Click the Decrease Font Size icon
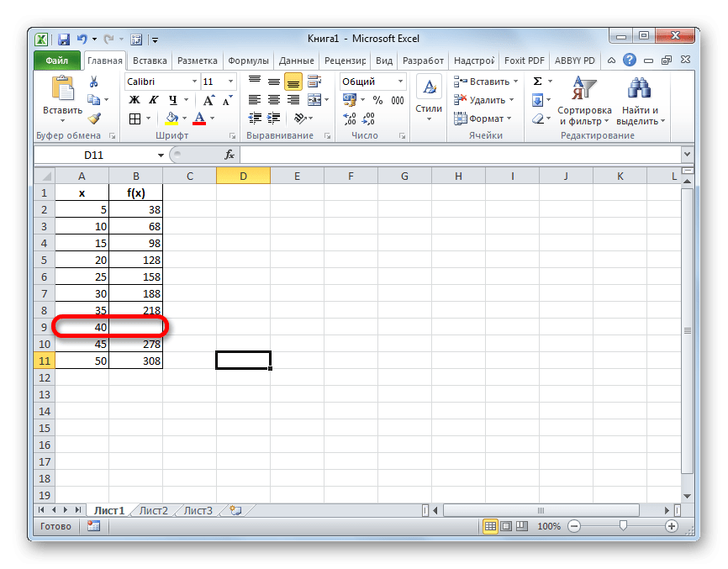 [x=228, y=100]
